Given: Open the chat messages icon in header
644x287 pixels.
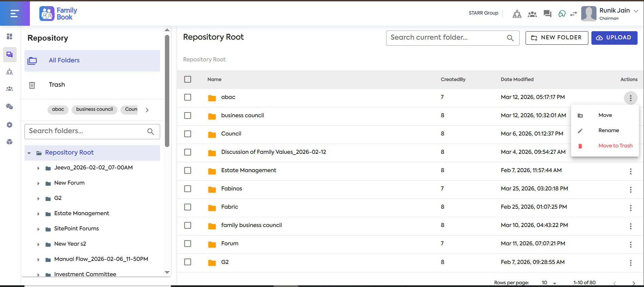Looking at the screenshot, I should coord(547,14).
